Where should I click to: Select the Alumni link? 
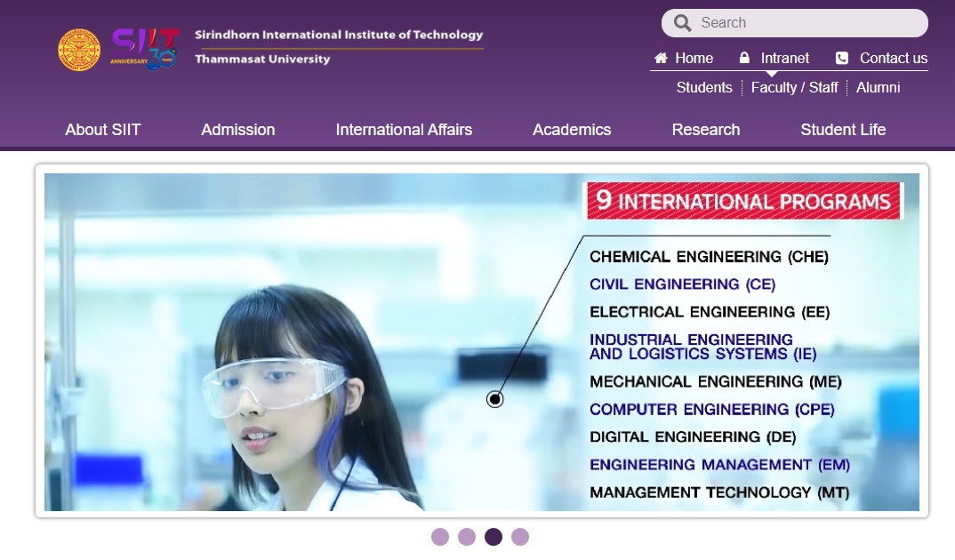click(878, 88)
